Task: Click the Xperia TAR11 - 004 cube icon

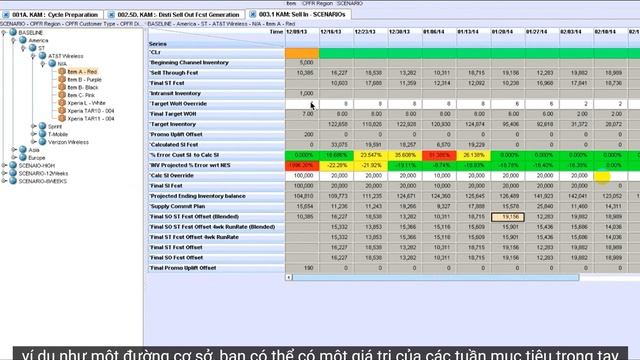Action: point(62,118)
